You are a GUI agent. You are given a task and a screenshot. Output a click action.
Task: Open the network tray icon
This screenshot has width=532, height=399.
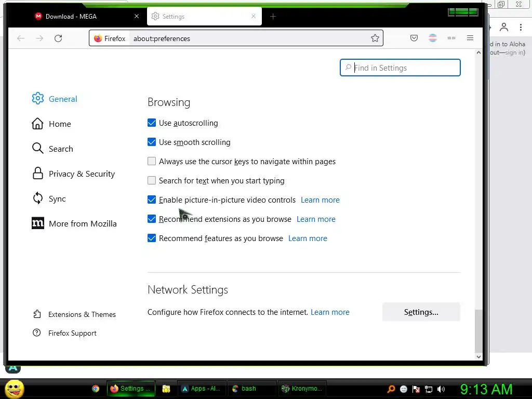click(429, 389)
